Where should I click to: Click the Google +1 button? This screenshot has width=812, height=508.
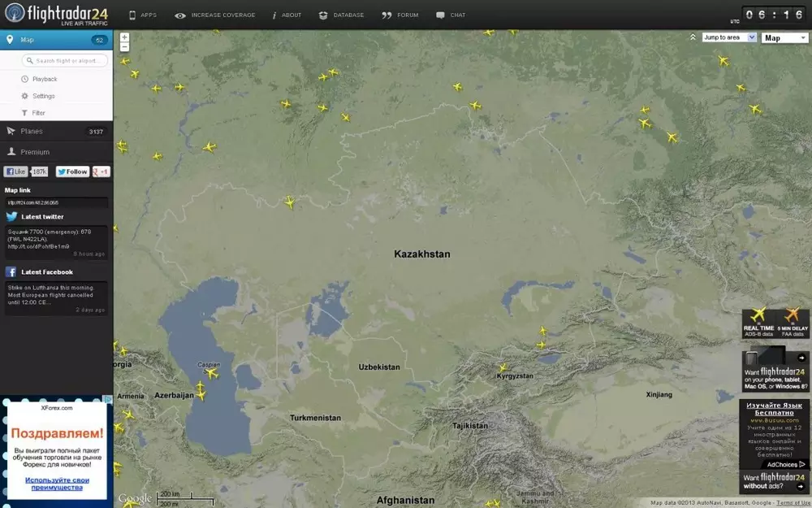pyautogui.click(x=101, y=172)
